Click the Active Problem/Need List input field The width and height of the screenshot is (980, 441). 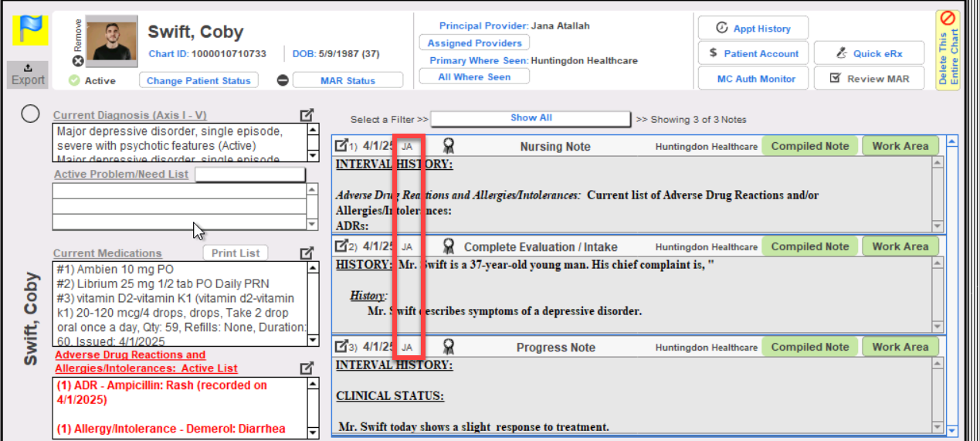250,175
